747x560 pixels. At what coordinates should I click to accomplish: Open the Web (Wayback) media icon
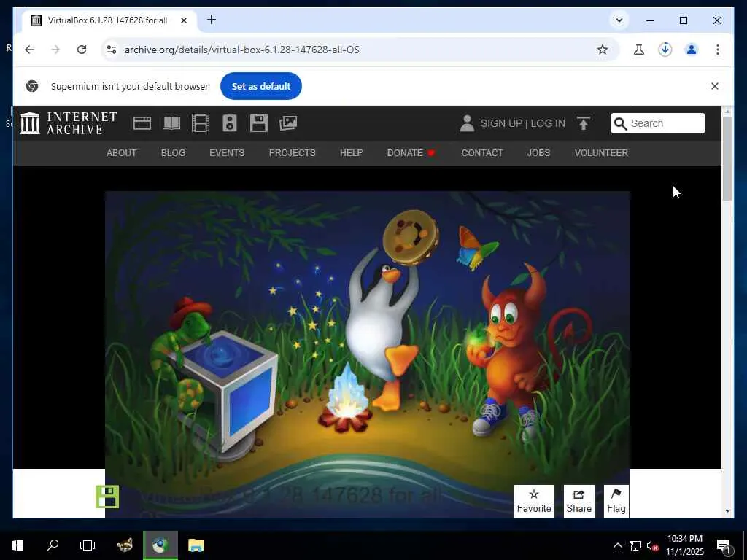(x=142, y=123)
